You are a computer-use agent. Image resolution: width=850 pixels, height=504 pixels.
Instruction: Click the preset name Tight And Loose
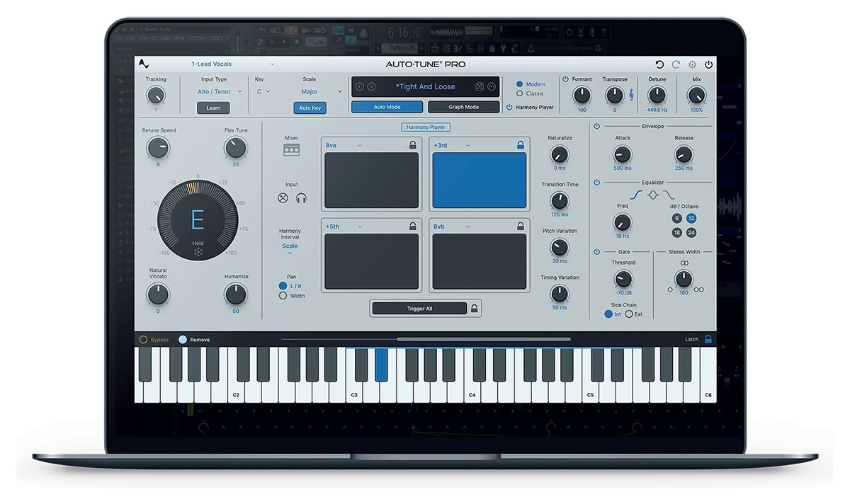coord(426,87)
